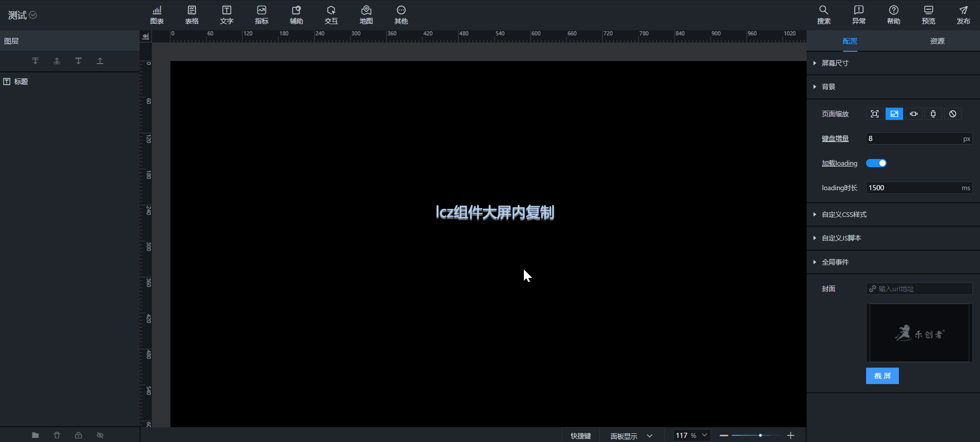This screenshot has height=442, width=980.
Task: Click the delete layer trash icon
Action: point(57,435)
